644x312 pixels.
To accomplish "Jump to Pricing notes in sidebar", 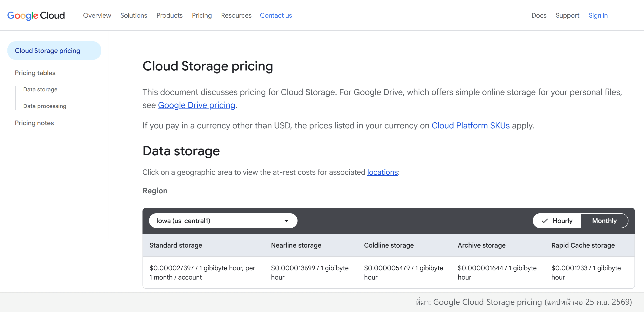I will pos(34,123).
